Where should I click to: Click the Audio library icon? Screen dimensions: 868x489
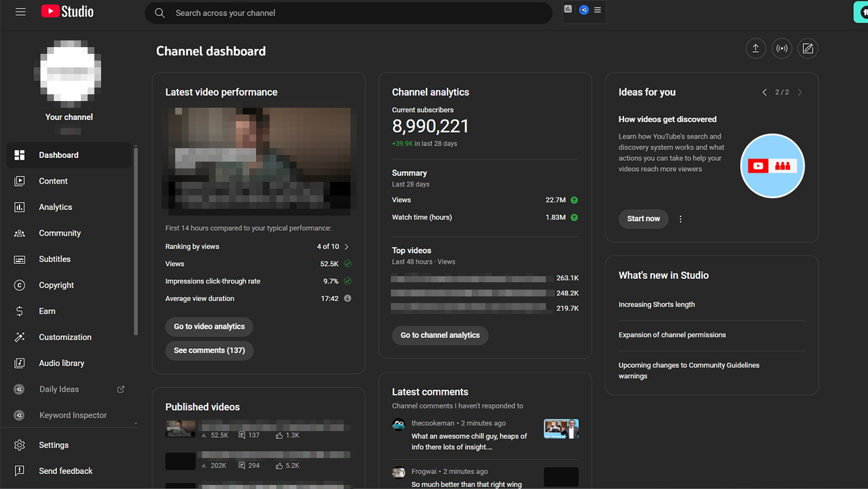tap(20, 363)
